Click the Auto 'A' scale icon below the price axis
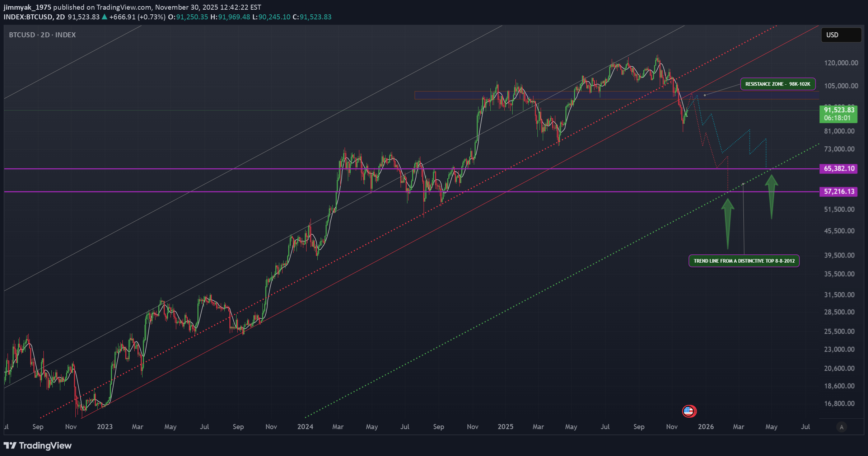This screenshot has width=868, height=456. pos(842,427)
